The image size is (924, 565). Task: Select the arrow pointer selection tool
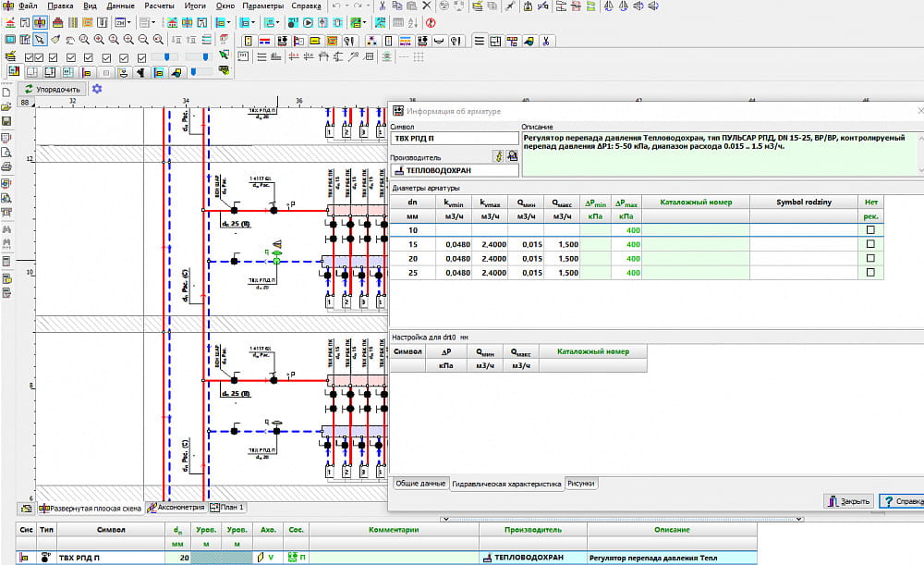click(x=40, y=40)
